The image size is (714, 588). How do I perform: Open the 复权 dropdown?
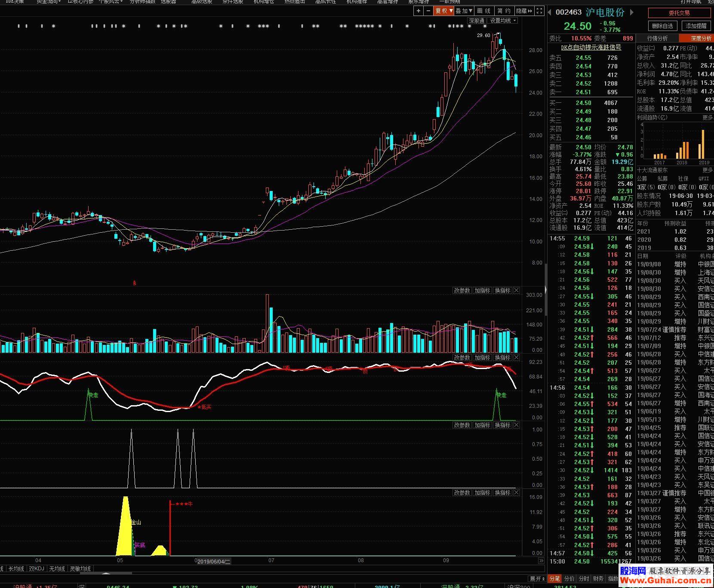[444, 11]
